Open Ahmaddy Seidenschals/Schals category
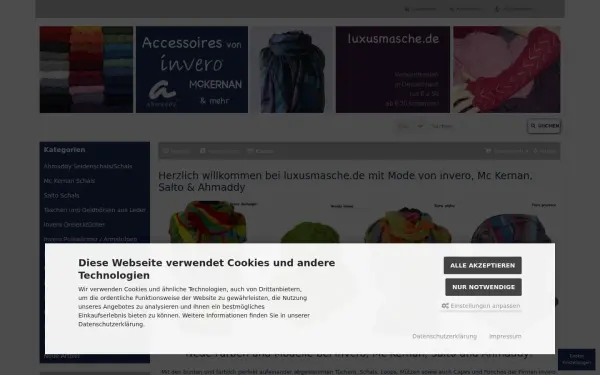600x375 pixels. pos(88,166)
